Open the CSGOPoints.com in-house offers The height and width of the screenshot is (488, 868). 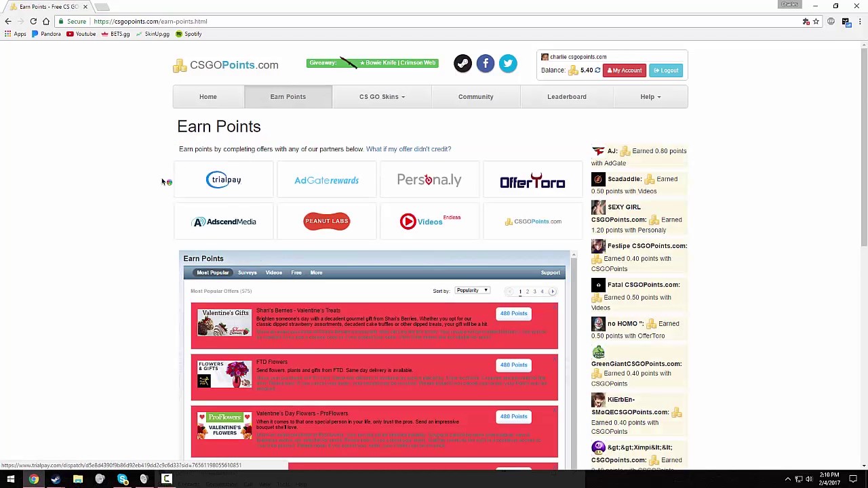[532, 221]
